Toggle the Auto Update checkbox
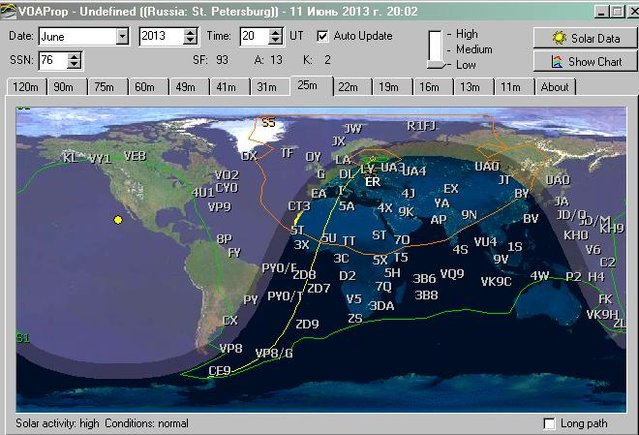The image size is (639, 435). [322, 36]
